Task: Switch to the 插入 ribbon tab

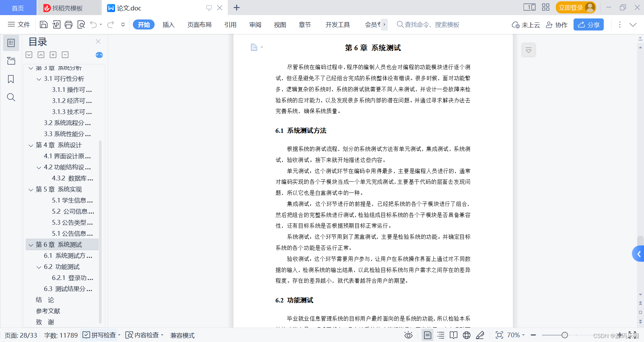Action: pyautogui.click(x=168, y=24)
